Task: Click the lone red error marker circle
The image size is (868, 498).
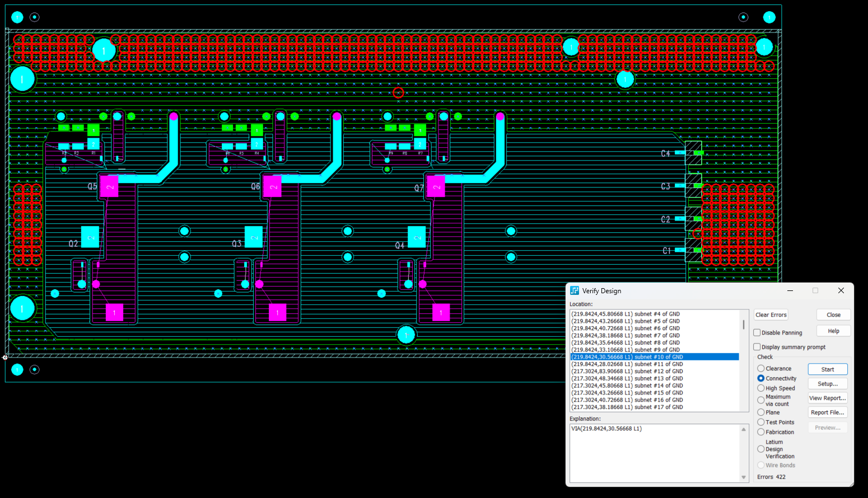Action: [398, 93]
